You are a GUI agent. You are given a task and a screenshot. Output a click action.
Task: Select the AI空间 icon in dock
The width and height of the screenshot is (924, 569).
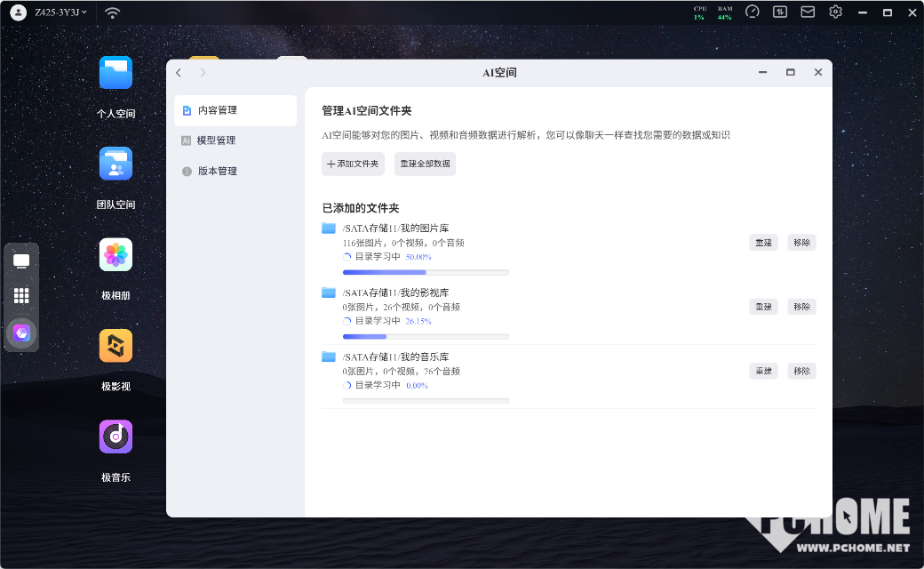[x=21, y=333]
